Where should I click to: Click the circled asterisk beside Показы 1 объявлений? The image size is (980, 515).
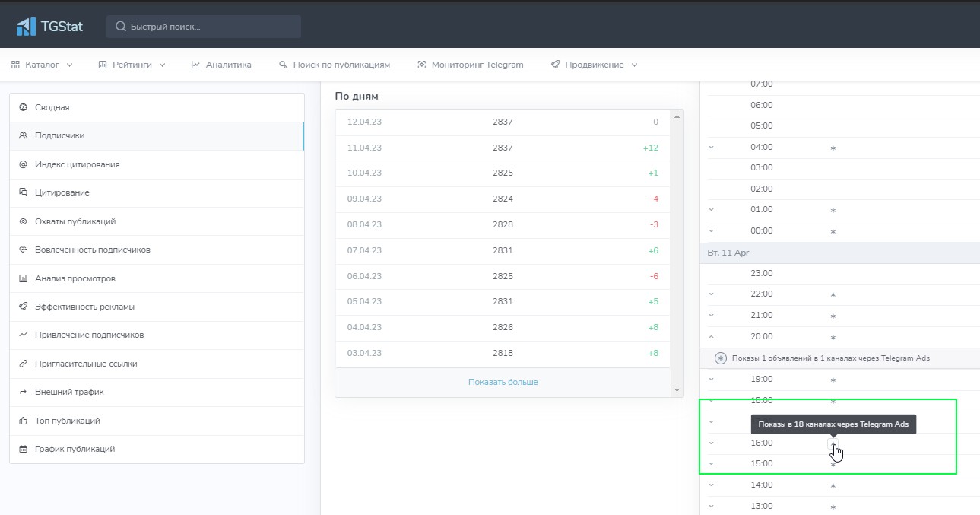click(721, 358)
